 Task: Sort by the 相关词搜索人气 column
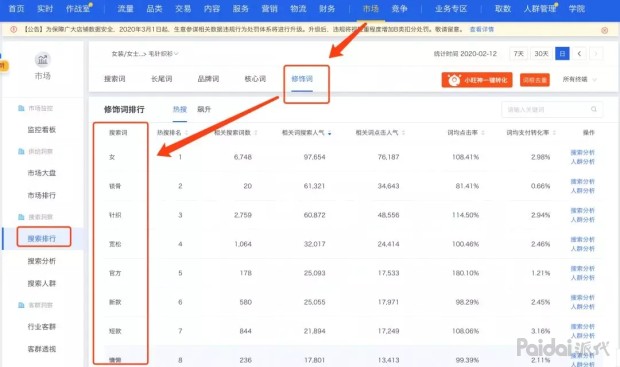pos(306,132)
